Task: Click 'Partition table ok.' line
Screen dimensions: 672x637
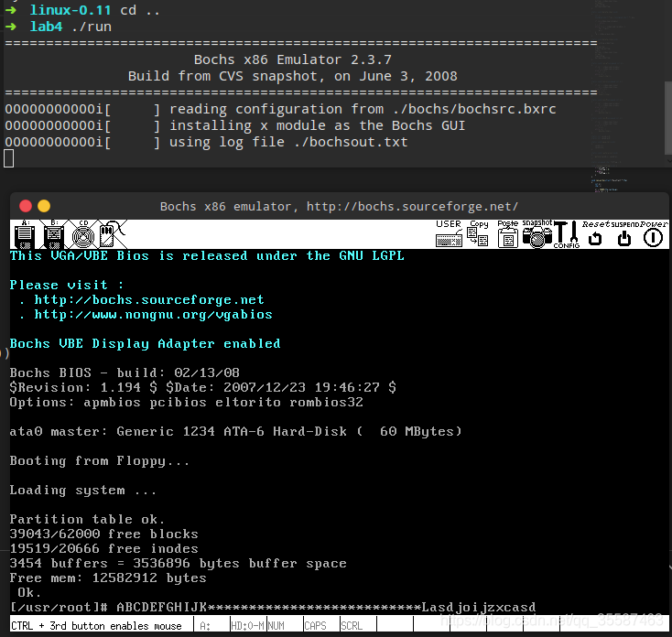Action: click(87, 519)
